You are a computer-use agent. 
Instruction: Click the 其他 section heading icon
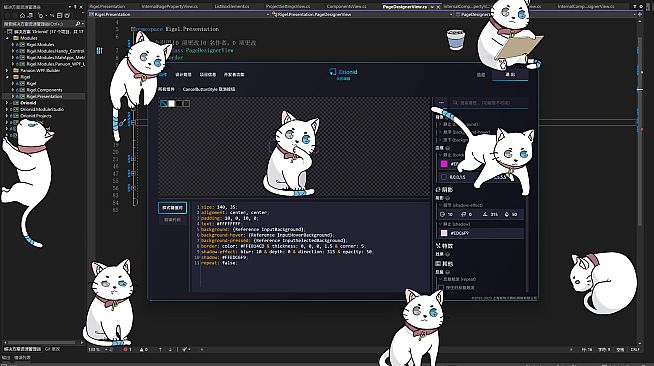[x=438, y=263]
